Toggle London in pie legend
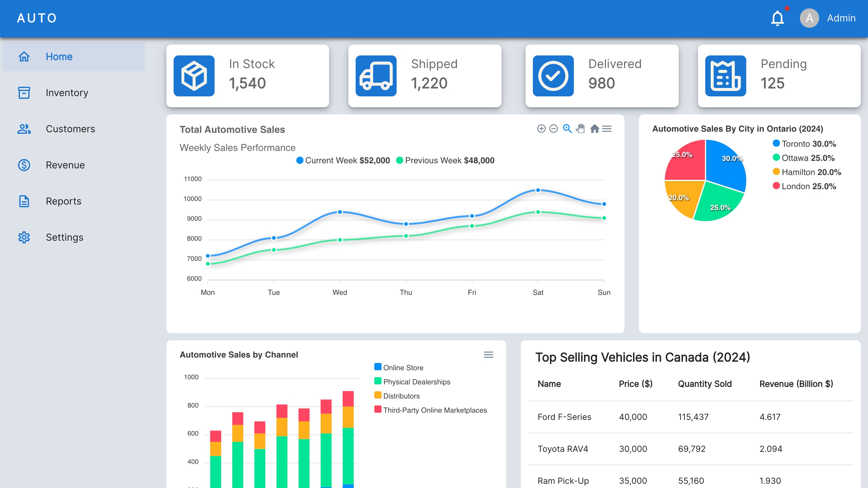The image size is (868, 488). pos(805,186)
